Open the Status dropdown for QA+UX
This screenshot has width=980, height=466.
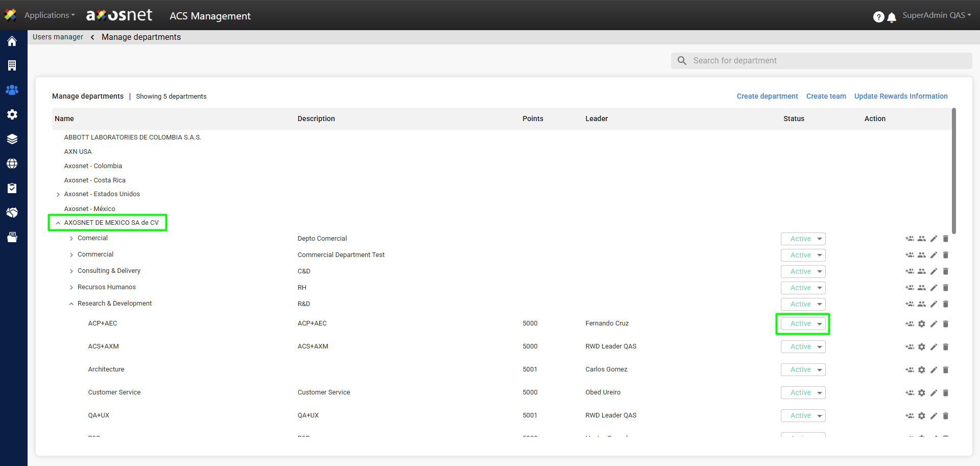tap(803, 416)
